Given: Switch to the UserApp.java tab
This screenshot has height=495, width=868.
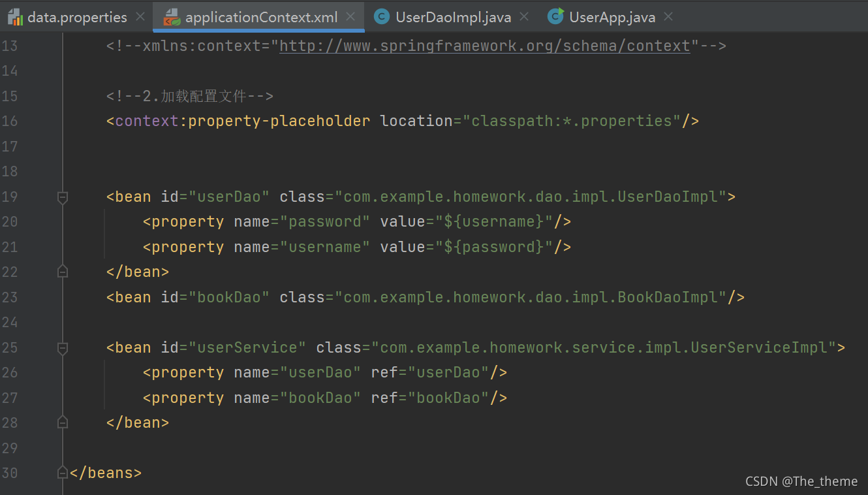Looking at the screenshot, I should (x=612, y=17).
